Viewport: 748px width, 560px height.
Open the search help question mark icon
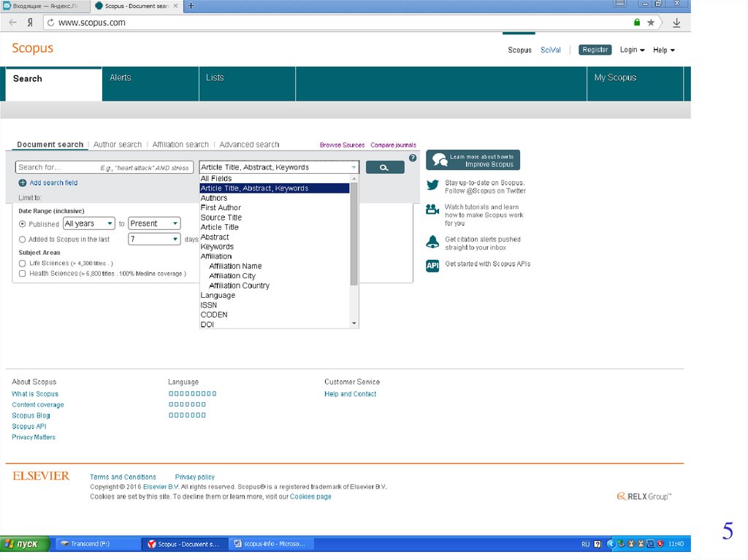pyautogui.click(x=413, y=158)
